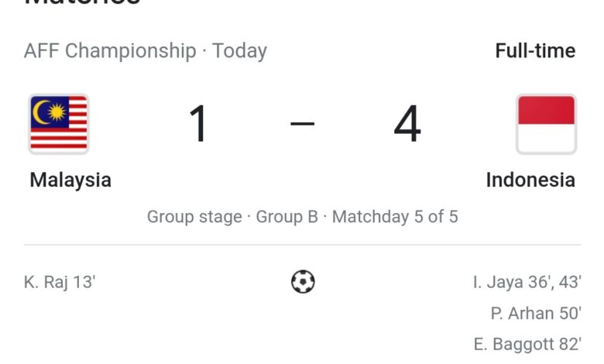Viewport: 604px width, 364px height.
Task: Open the Malaysia team name link
Action: pos(70,180)
